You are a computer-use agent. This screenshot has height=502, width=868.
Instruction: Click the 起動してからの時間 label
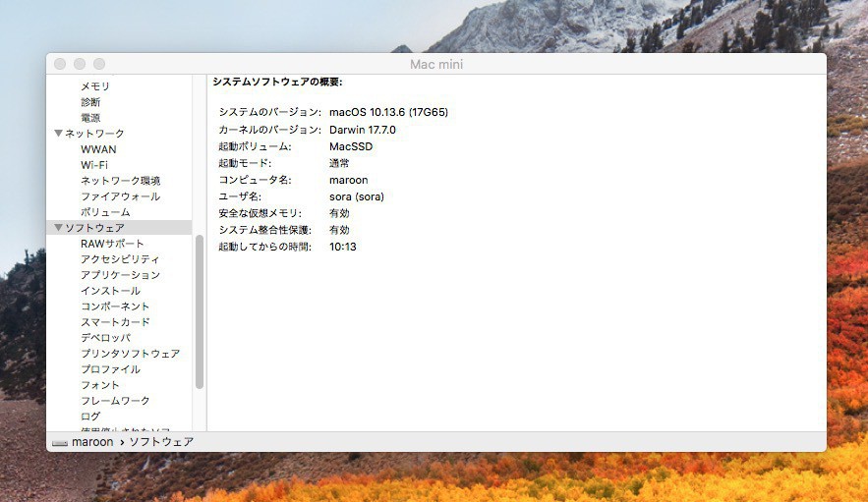pyautogui.click(x=265, y=247)
